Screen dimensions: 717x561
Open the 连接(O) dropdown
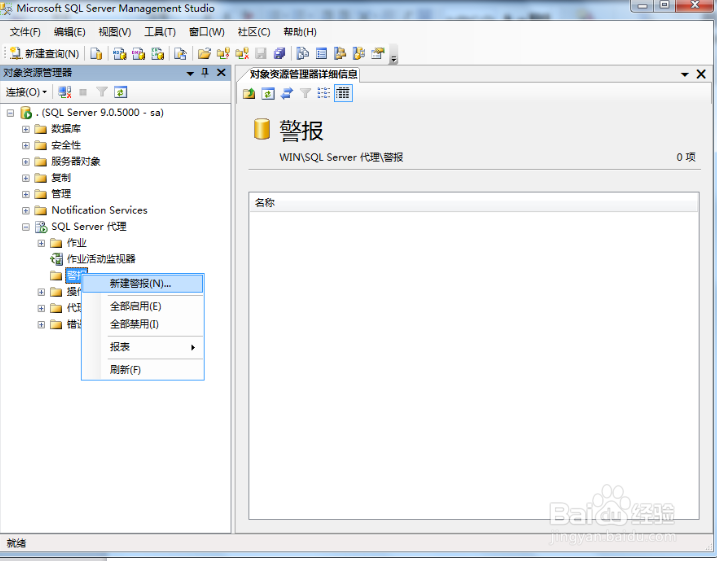(x=27, y=92)
